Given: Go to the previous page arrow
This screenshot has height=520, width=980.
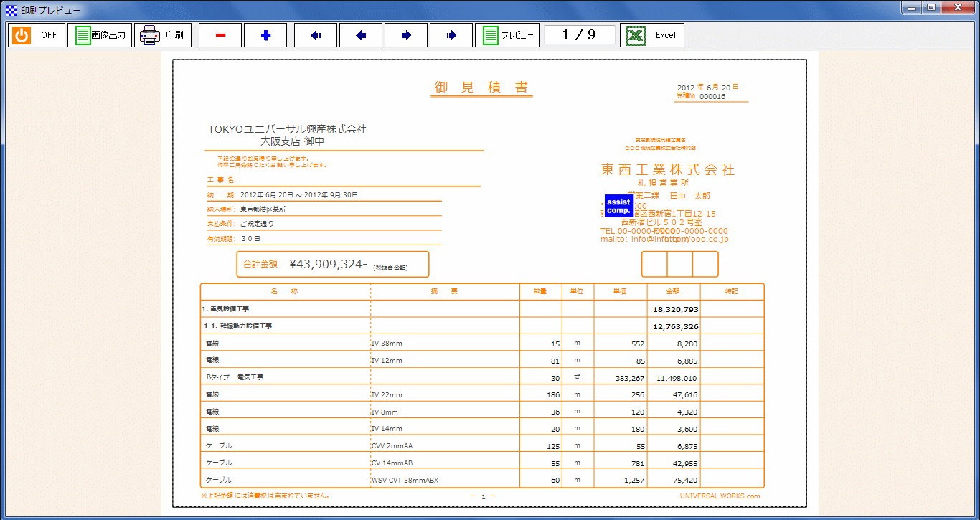Looking at the screenshot, I should [x=361, y=35].
